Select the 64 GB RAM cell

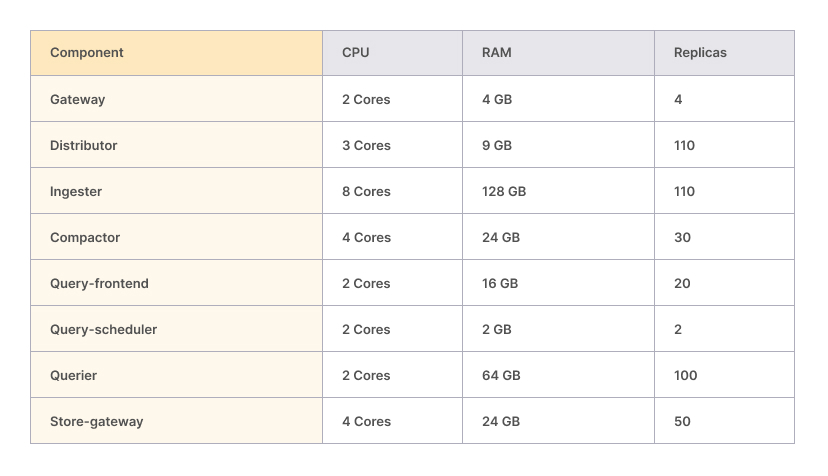pyautogui.click(x=501, y=376)
